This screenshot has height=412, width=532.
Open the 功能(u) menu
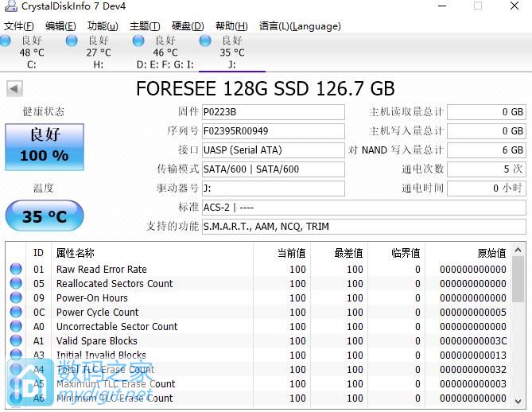[103, 26]
